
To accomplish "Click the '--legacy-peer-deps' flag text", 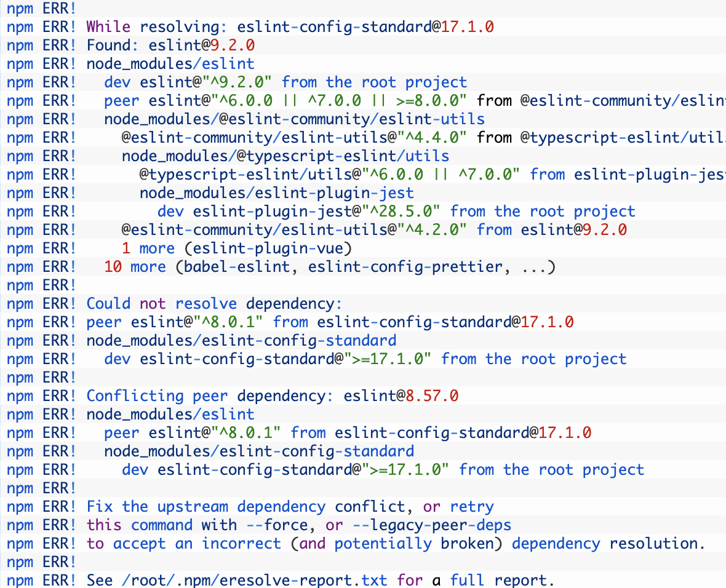I will tap(431, 525).
